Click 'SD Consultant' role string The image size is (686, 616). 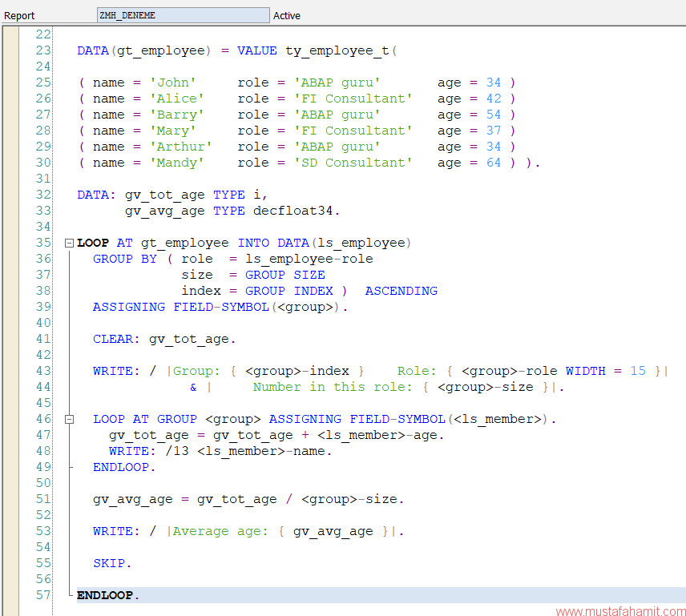(x=353, y=163)
